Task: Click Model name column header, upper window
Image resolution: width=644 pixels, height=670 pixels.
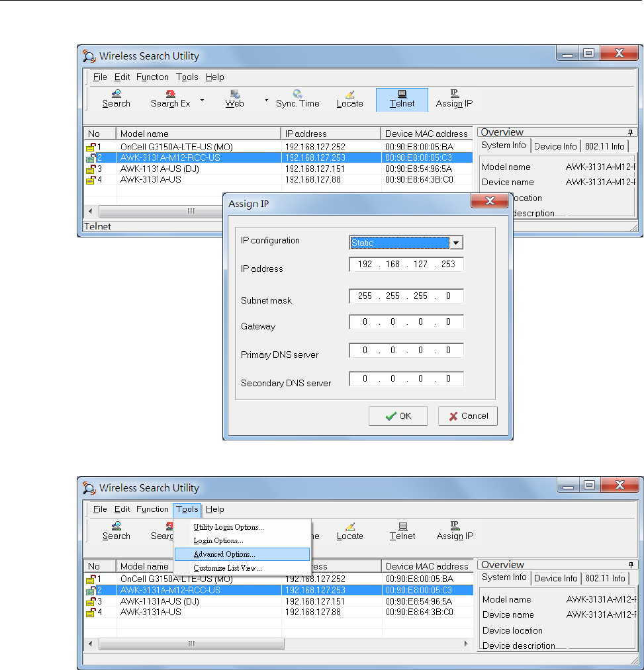Action: click(x=198, y=134)
